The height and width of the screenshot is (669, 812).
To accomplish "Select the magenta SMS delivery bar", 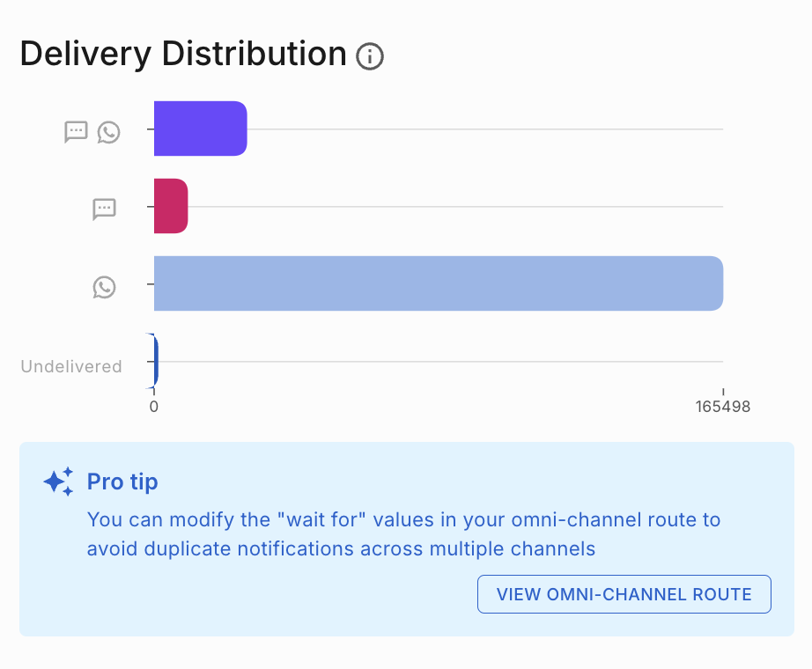I will (x=171, y=206).
